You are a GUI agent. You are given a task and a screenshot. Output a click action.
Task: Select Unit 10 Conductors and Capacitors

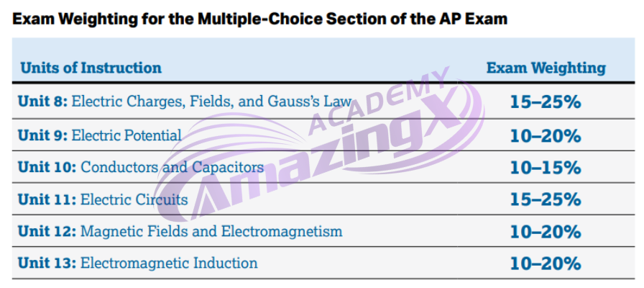tap(140, 167)
